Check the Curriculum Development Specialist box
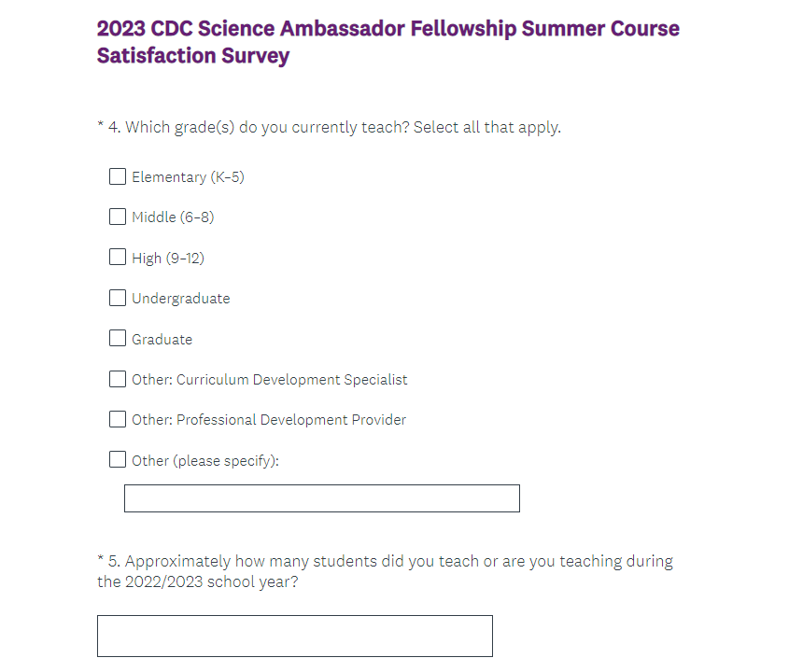Screen dimensions: 789x672 click(118, 379)
